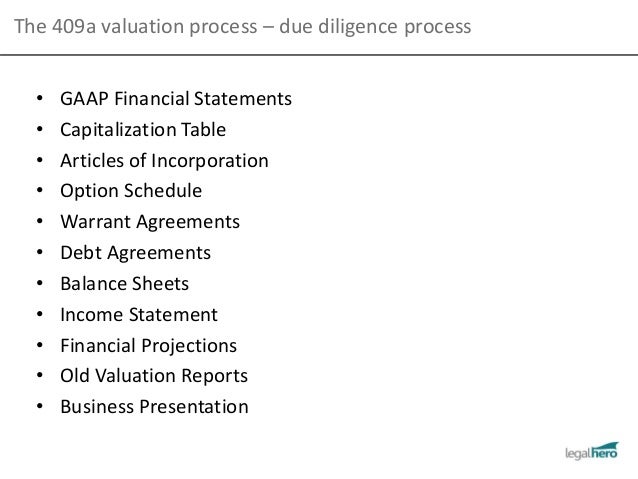Click the Balance Sheets bullet item
Image resolution: width=638 pixels, height=479 pixels.
point(125,284)
